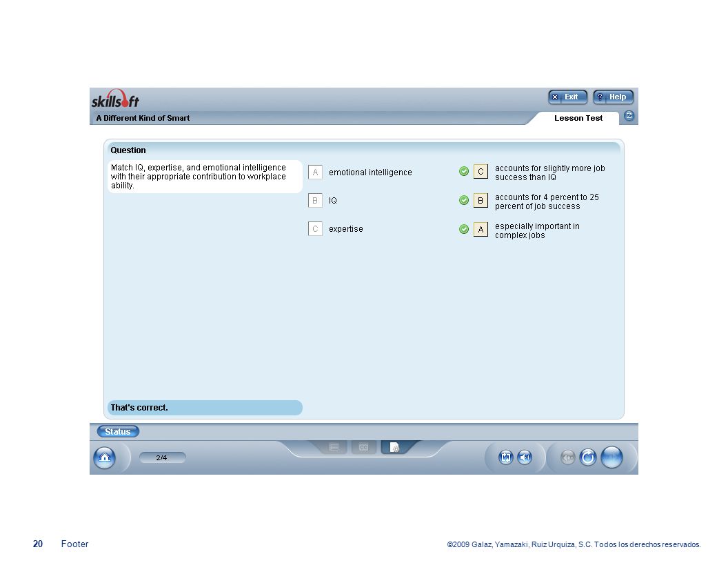Image resolution: width=728 pixels, height=563 pixels.
Task: Click the expand icon beside Lesson Test
Action: pyautogui.click(x=629, y=116)
